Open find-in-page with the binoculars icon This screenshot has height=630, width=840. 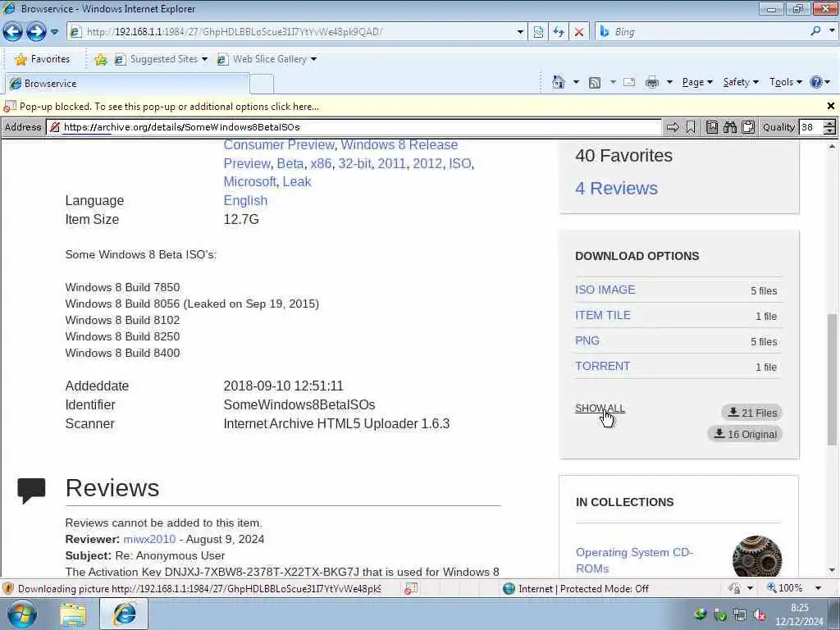[x=730, y=127]
